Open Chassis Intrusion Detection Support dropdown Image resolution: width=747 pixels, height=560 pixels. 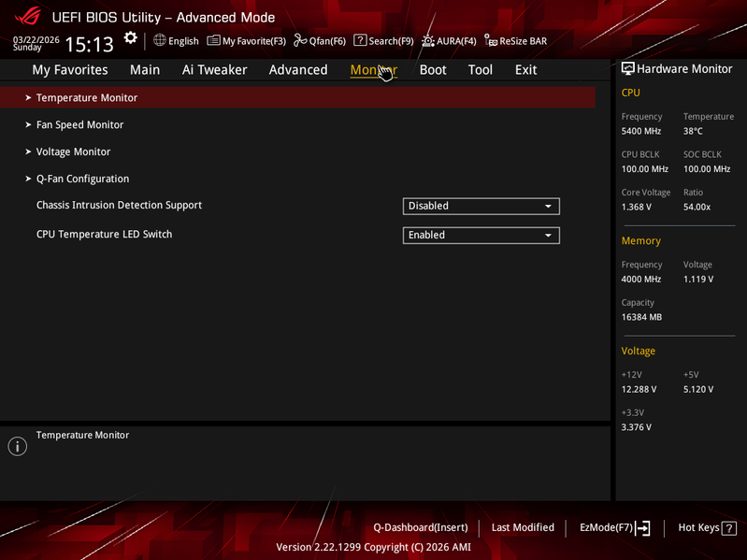click(481, 207)
